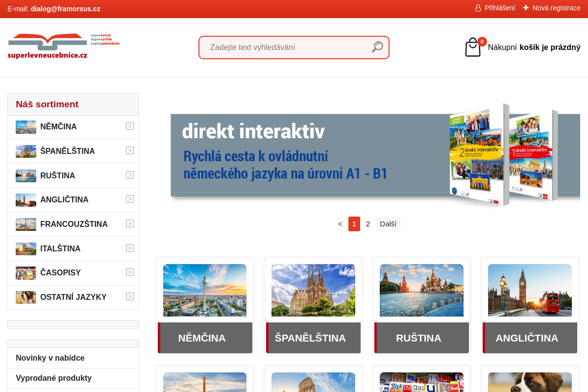Click the Náš sortiment heading

[x=47, y=104]
